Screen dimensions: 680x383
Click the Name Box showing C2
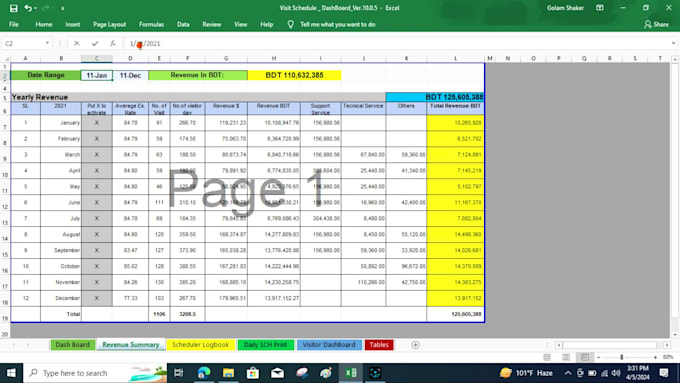[x=24, y=43]
